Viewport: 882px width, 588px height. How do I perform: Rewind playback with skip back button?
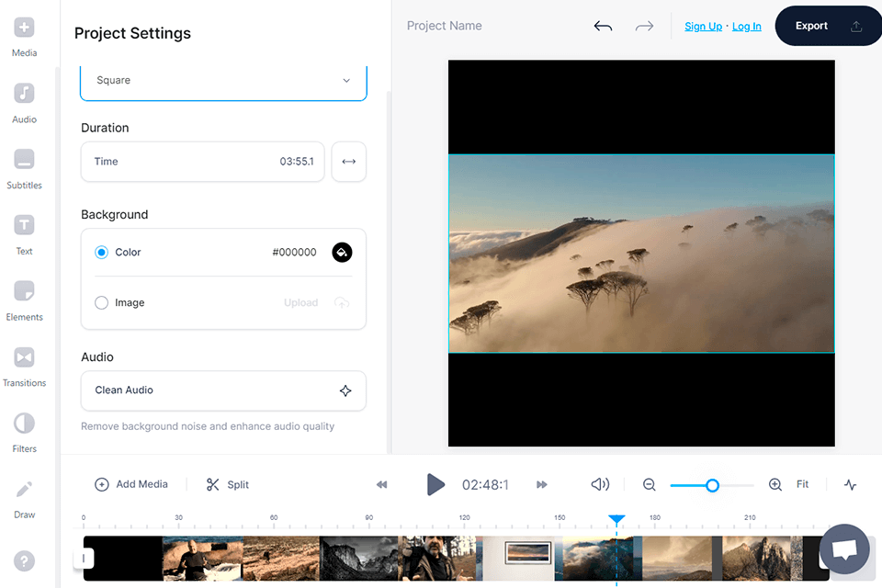[382, 484]
